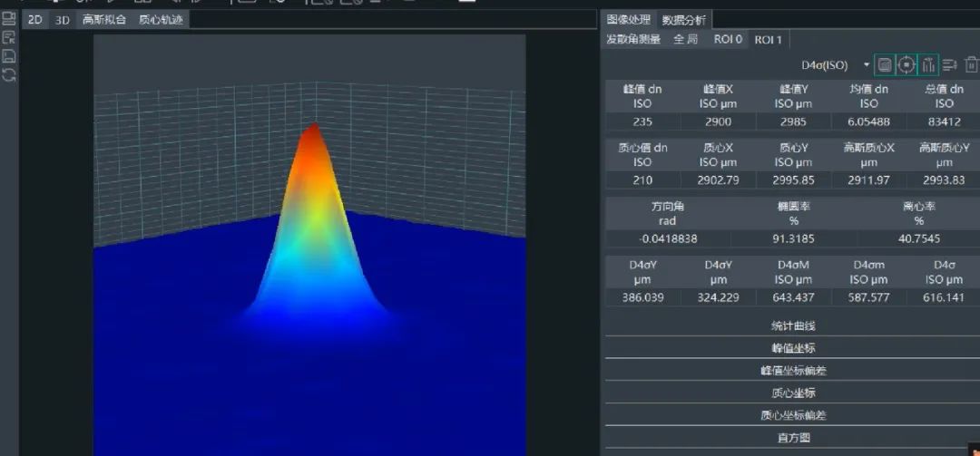Screen dimensions: 980x456
Task: Toggle the crosshair target button
Action: click(x=906, y=64)
